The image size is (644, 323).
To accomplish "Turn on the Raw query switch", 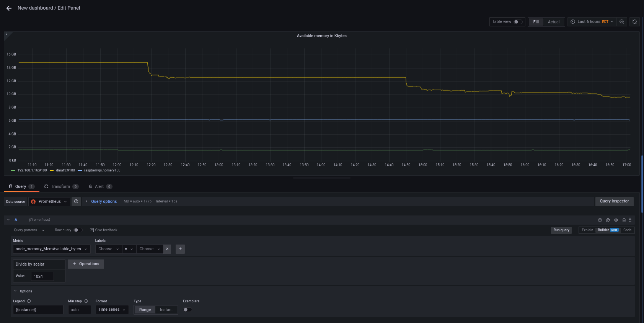I will [78, 230].
